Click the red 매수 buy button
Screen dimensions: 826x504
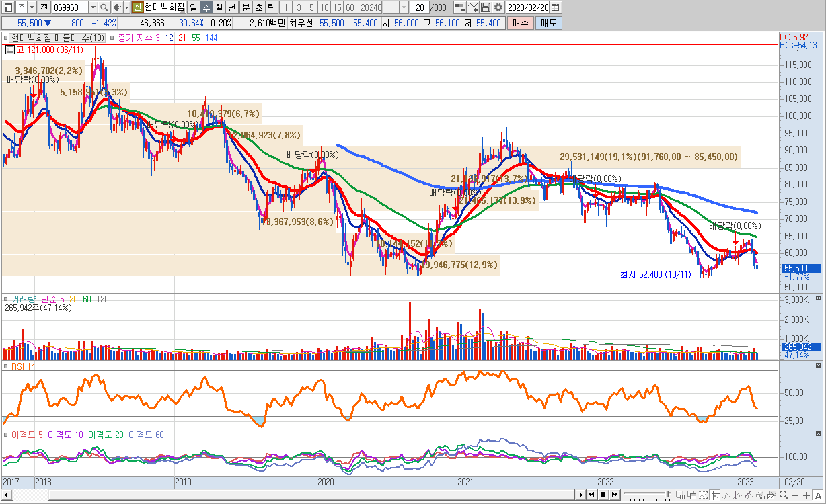click(520, 23)
